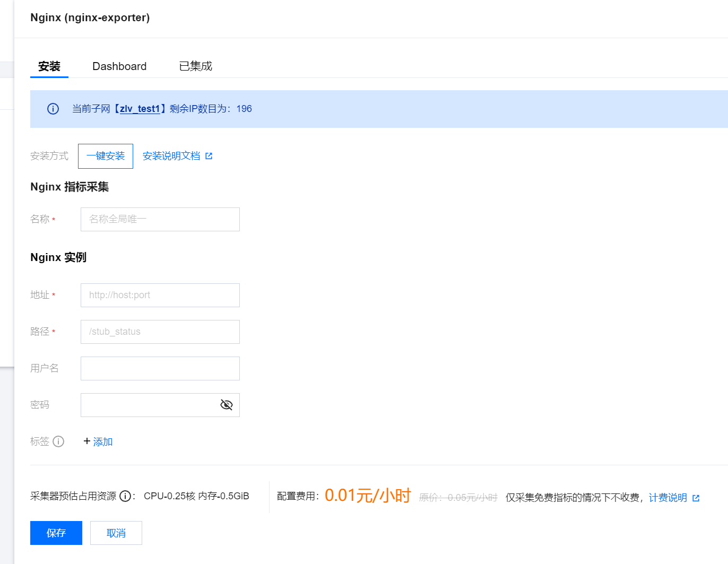Open the zlv_test1 subnet link
This screenshot has width=728, height=564.
(x=140, y=109)
